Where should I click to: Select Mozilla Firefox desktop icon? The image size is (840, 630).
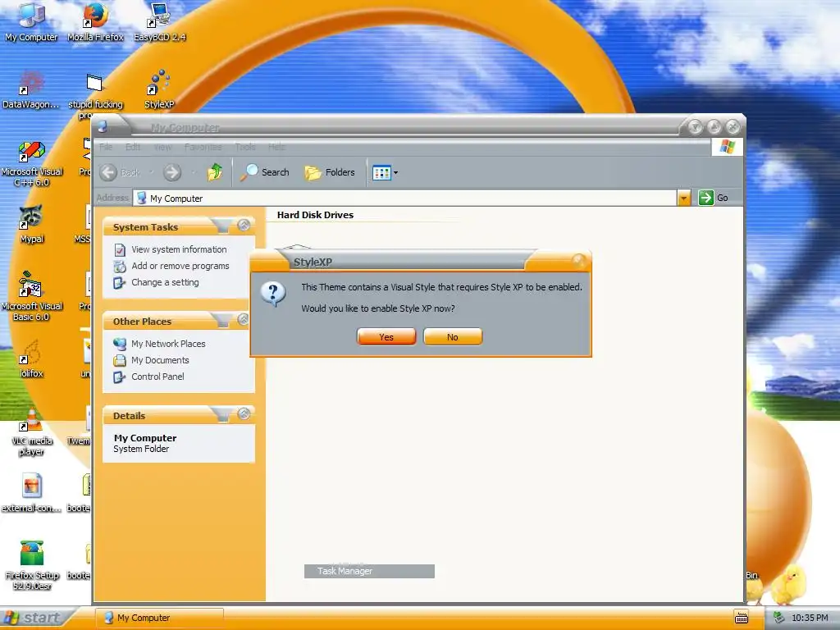click(95, 22)
